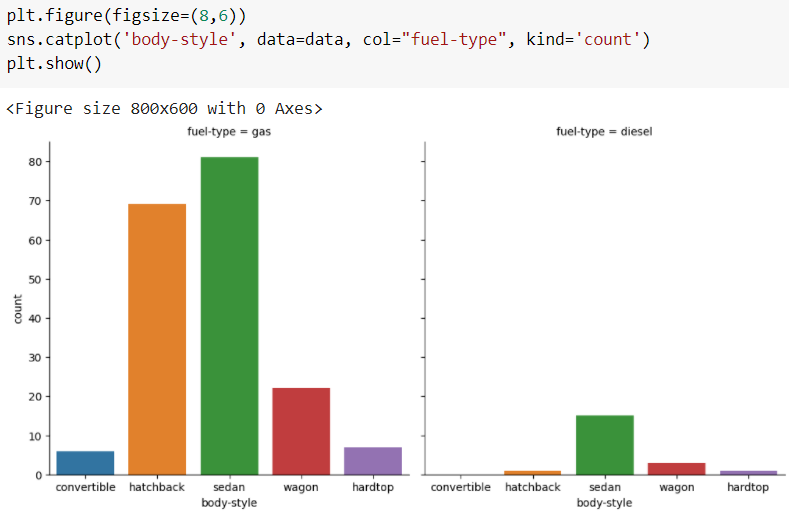The height and width of the screenshot is (517, 789).
Task: Click 'body-style' axis label under gas chart
Action: coord(229,502)
